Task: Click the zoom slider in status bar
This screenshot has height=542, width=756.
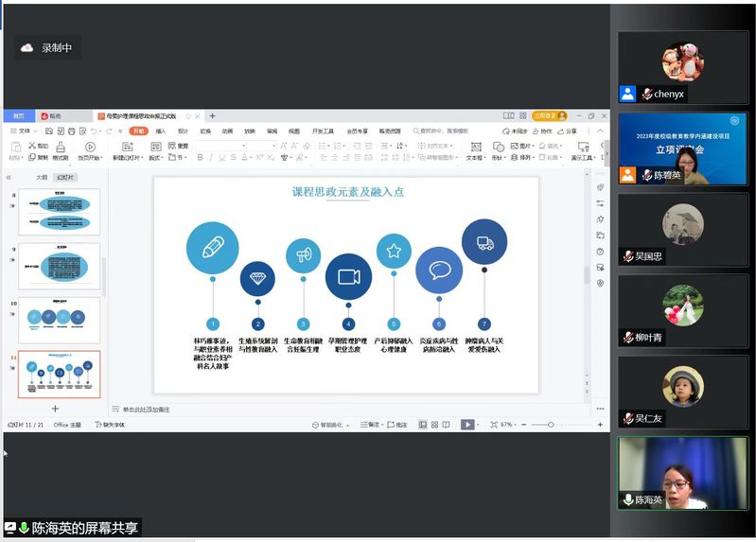Action: [549, 425]
